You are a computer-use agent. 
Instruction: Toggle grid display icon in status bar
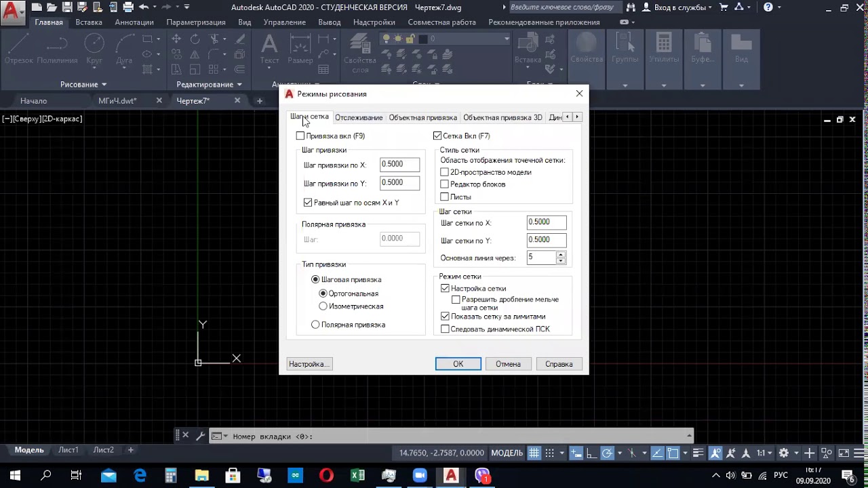point(534,453)
